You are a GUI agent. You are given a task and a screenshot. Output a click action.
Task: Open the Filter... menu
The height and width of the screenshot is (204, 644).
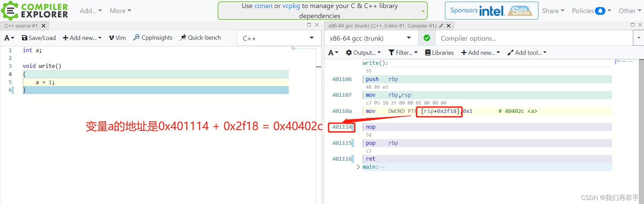pos(403,52)
